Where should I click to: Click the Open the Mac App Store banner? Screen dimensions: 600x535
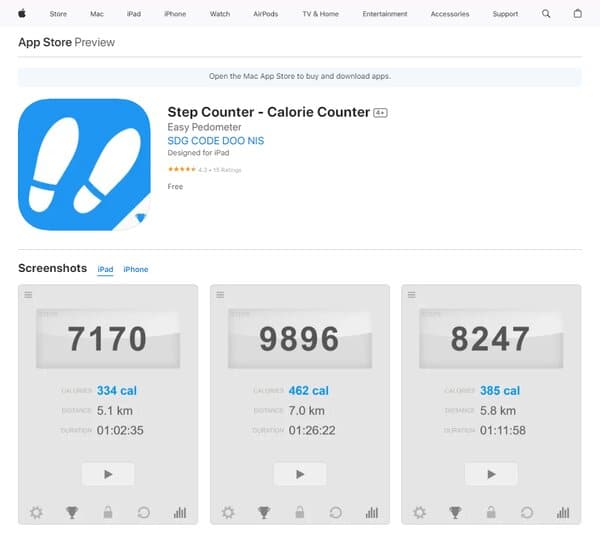point(300,77)
